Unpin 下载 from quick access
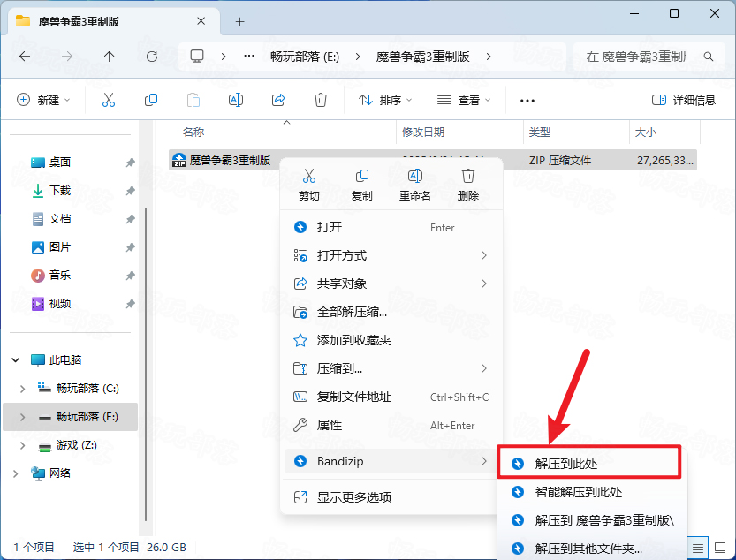Image resolution: width=736 pixels, height=560 pixels. [x=130, y=191]
